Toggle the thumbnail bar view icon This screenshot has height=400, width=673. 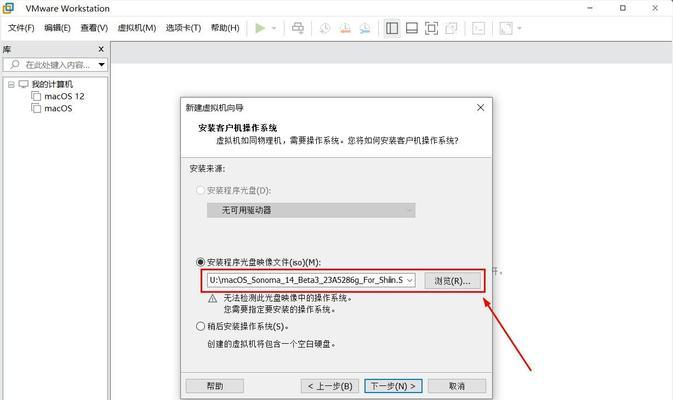[412, 28]
